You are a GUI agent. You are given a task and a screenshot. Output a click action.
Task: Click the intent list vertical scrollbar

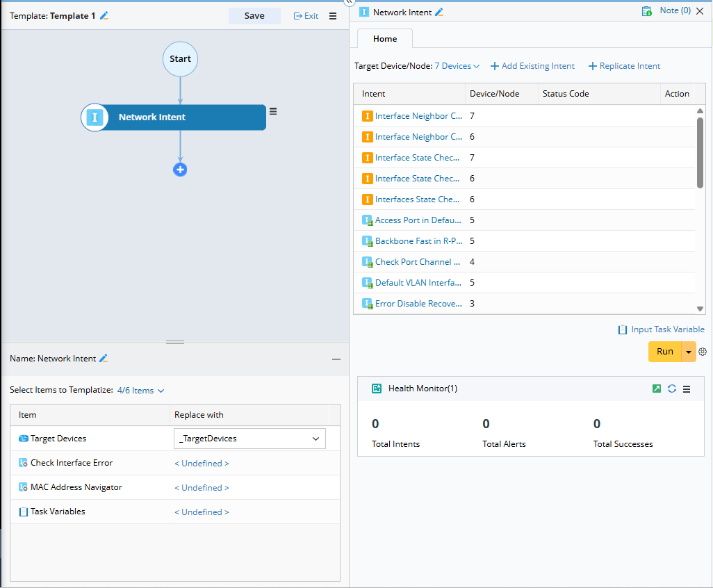(700, 152)
